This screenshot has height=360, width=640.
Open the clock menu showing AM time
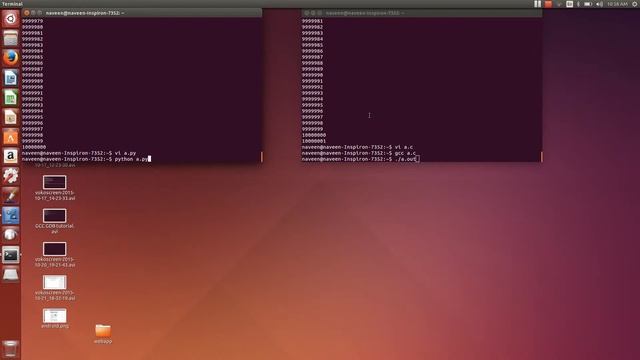click(x=617, y=4)
